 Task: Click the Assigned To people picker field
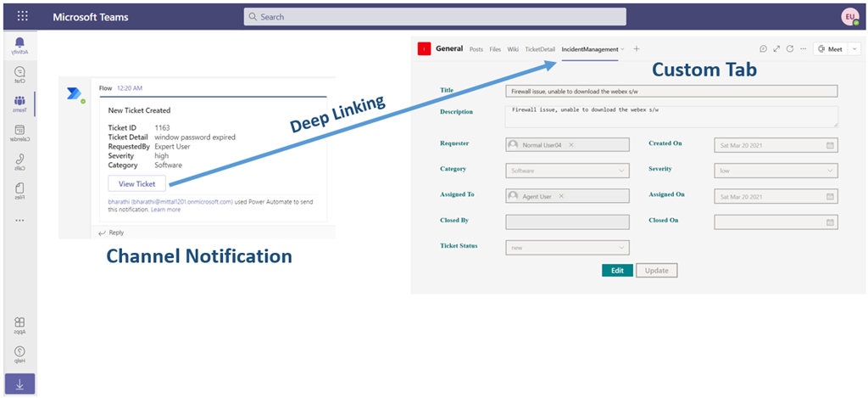coord(567,196)
